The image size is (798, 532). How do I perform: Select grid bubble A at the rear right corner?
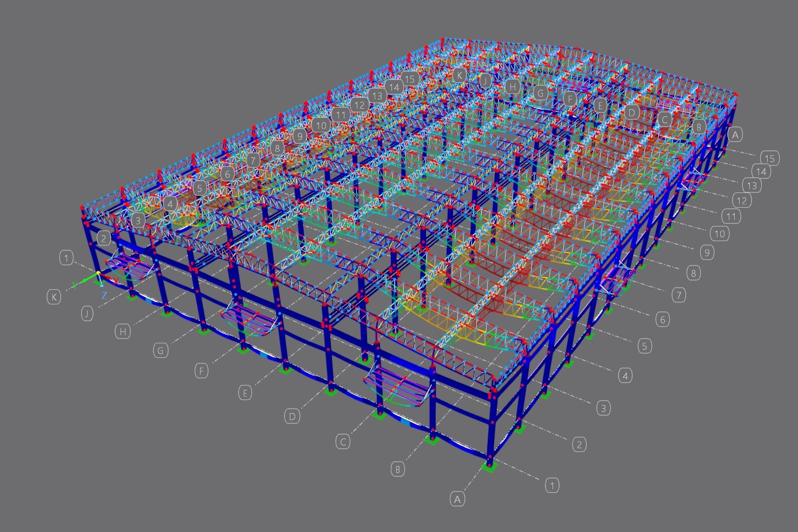[x=735, y=134]
